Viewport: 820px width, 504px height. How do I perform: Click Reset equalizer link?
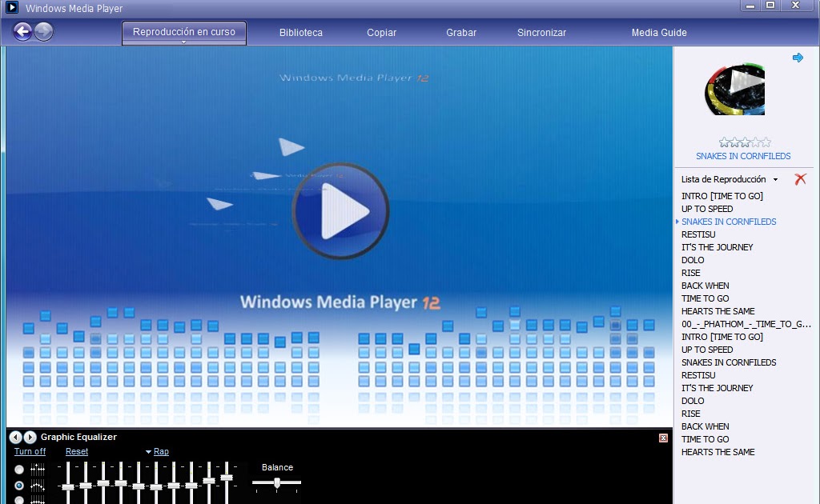tap(77, 451)
